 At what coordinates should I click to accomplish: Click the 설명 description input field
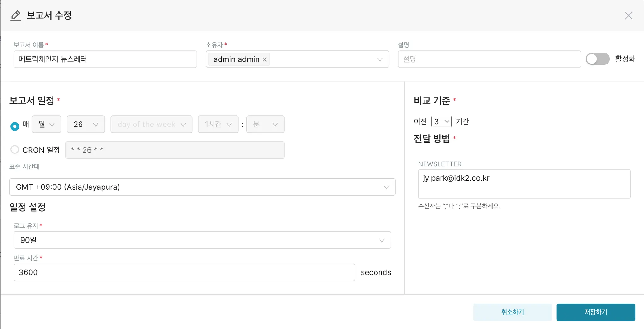(489, 59)
